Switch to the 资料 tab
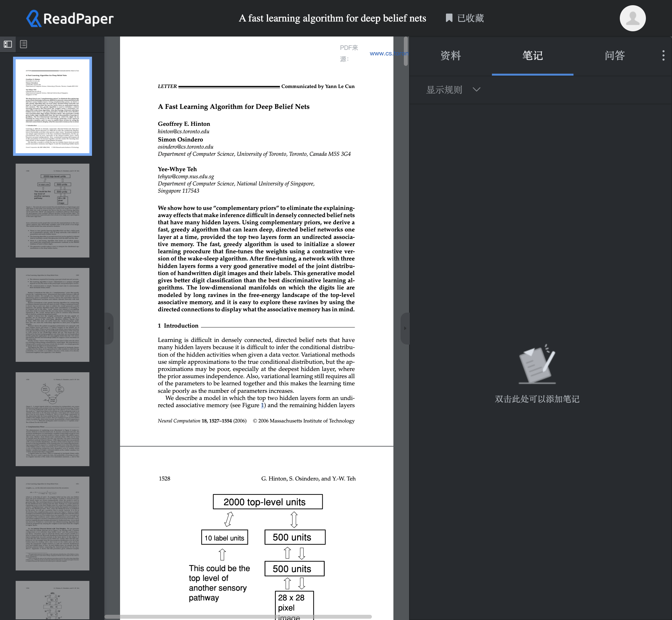This screenshot has height=620, width=672. (x=450, y=56)
